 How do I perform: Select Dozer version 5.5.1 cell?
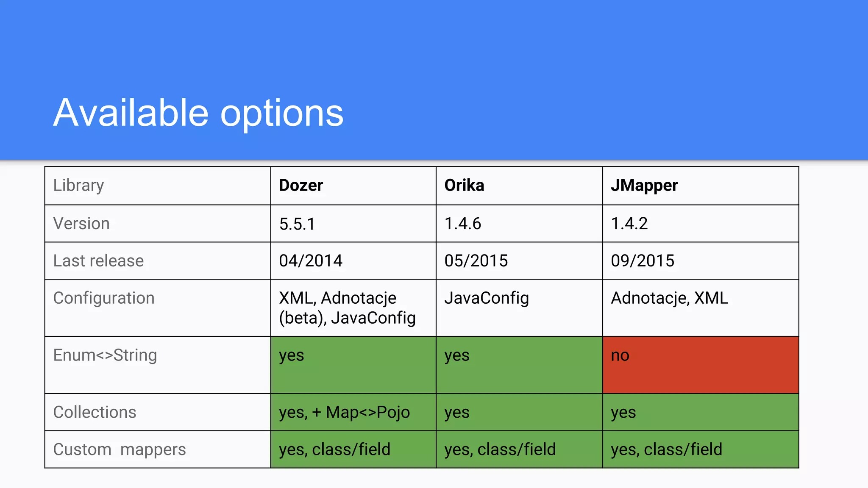pos(353,224)
